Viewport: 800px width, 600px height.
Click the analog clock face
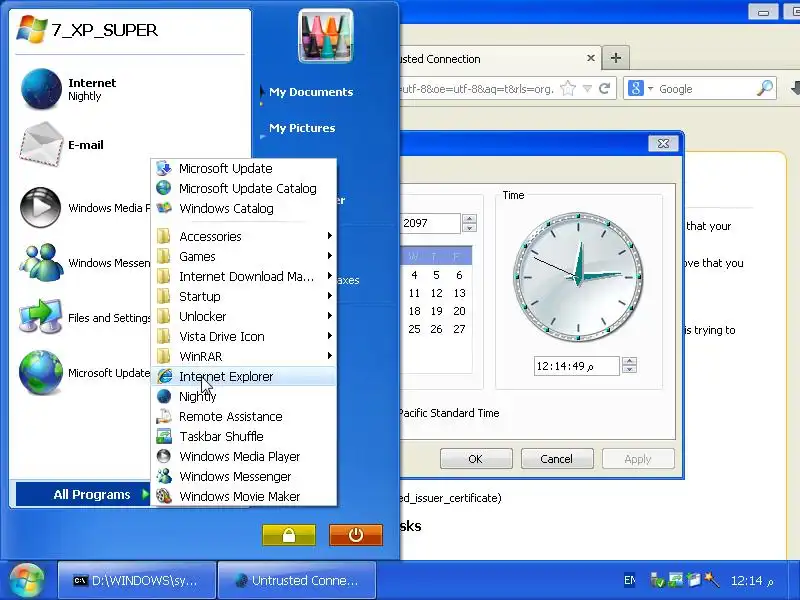click(x=578, y=277)
